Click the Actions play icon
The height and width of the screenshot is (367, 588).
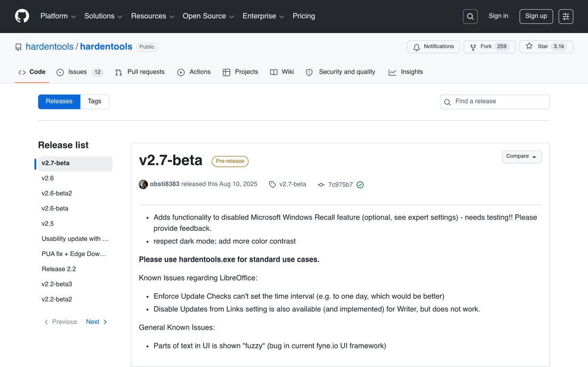pos(181,72)
